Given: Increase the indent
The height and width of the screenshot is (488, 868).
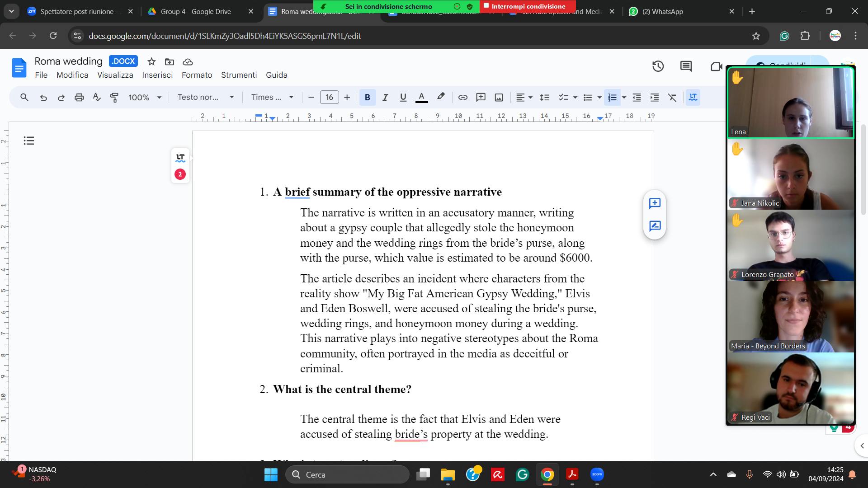Looking at the screenshot, I should click(x=654, y=97).
